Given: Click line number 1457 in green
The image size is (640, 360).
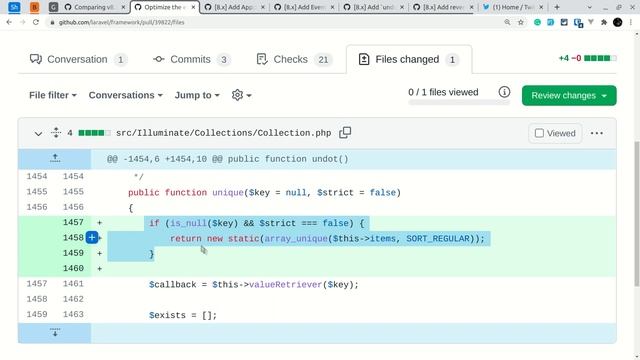Looking at the screenshot, I should point(73,222).
